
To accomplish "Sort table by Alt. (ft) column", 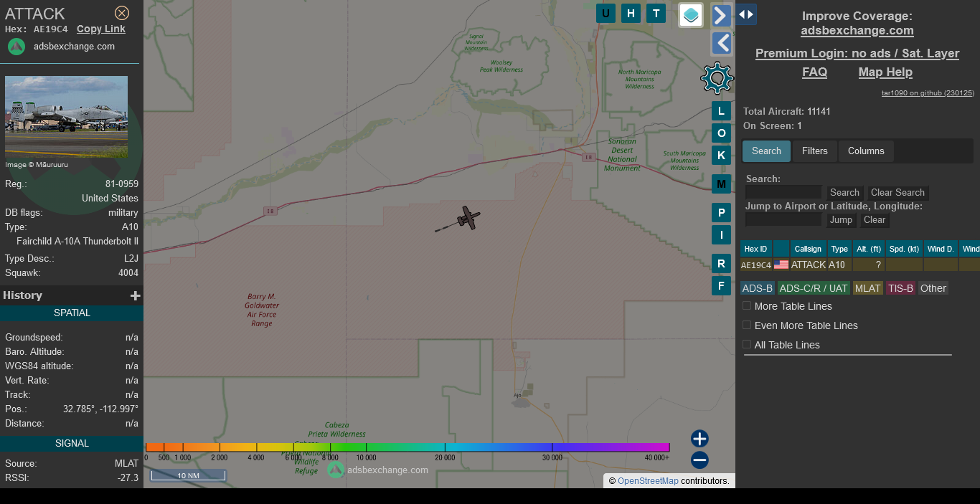I will [868, 249].
